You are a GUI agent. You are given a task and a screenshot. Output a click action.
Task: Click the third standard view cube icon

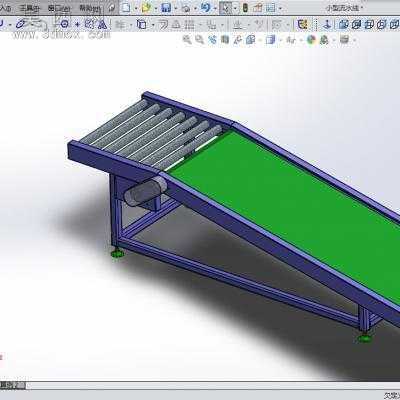coord(369,24)
